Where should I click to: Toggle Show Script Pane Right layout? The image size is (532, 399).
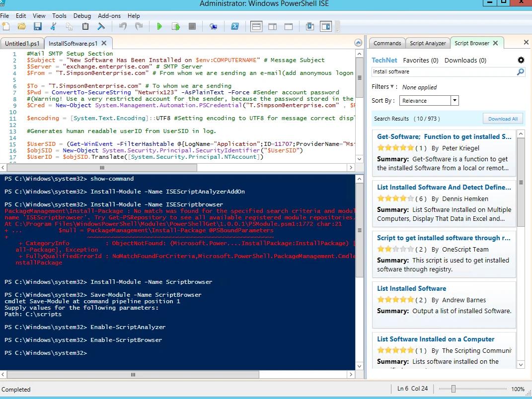click(x=273, y=27)
